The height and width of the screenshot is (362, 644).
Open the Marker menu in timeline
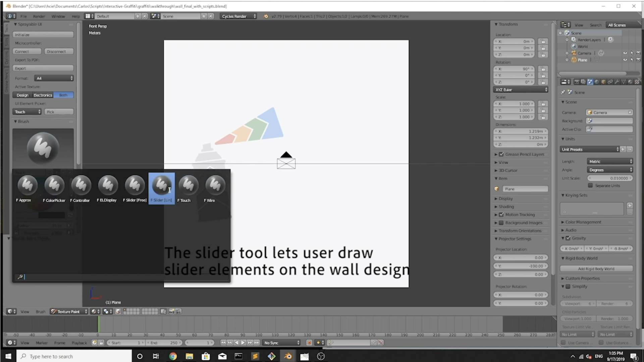[42, 343]
